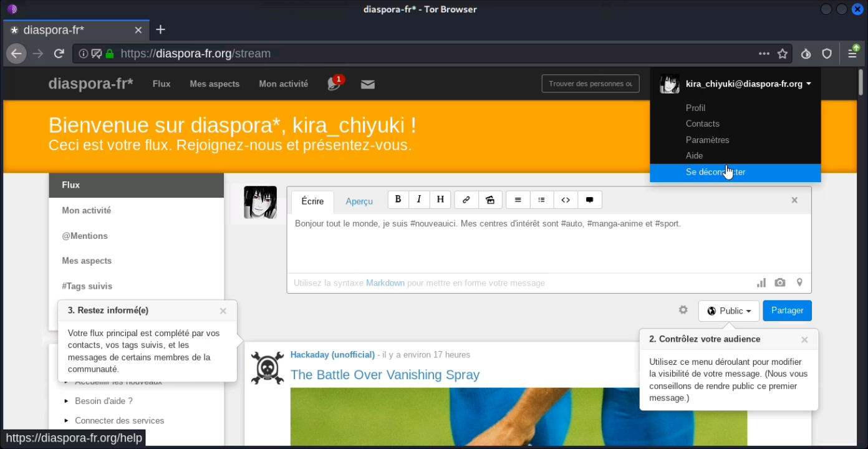Open the messages envelope icon

point(368,84)
